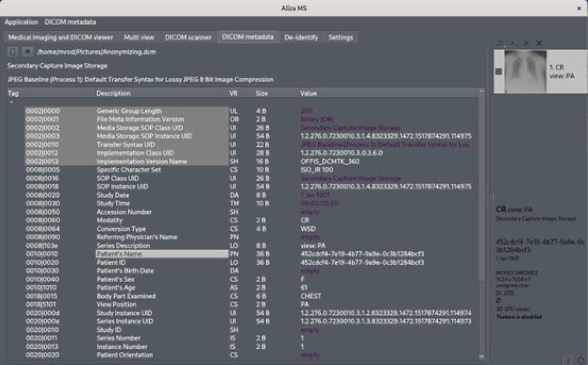Click the scroll down arrow of the metadata table
The image size is (588, 365).
[x=482, y=356]
